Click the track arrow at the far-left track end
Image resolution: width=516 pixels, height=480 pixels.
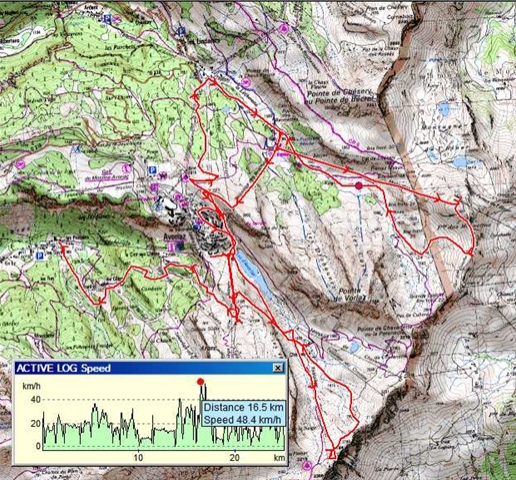(x=63, y=248)
